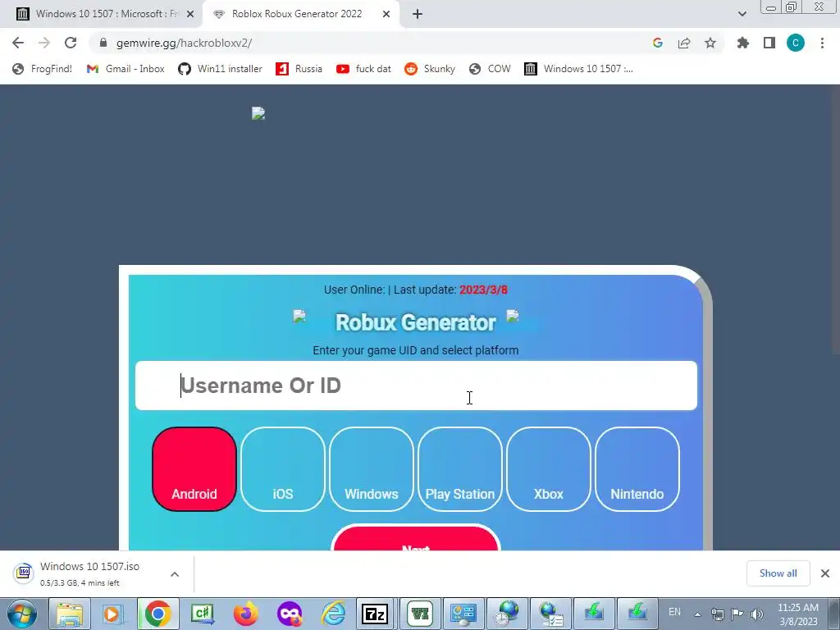Click the EN language indicator
The image size is (840, 630).
pyautogui.click(x=674, y=612)
